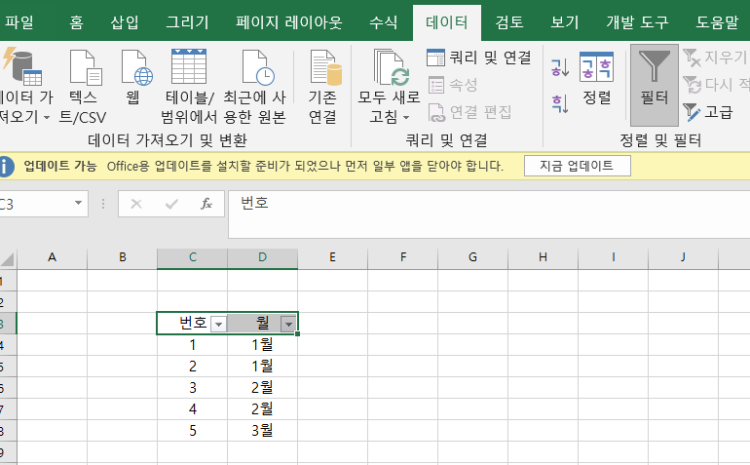The height and width of the screenshot is (465, 750).
Task: Select the 번호 cell with value 2
Action: [192, 366]
